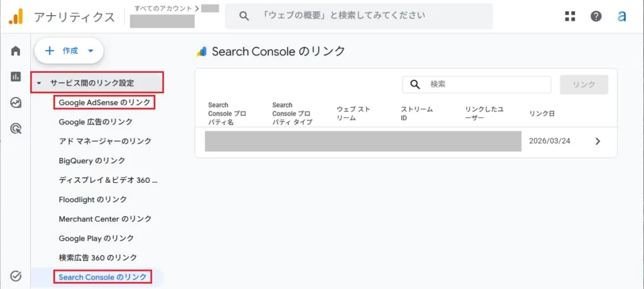
Task: Select BigQuery のリンク
Action: point(92,160)
